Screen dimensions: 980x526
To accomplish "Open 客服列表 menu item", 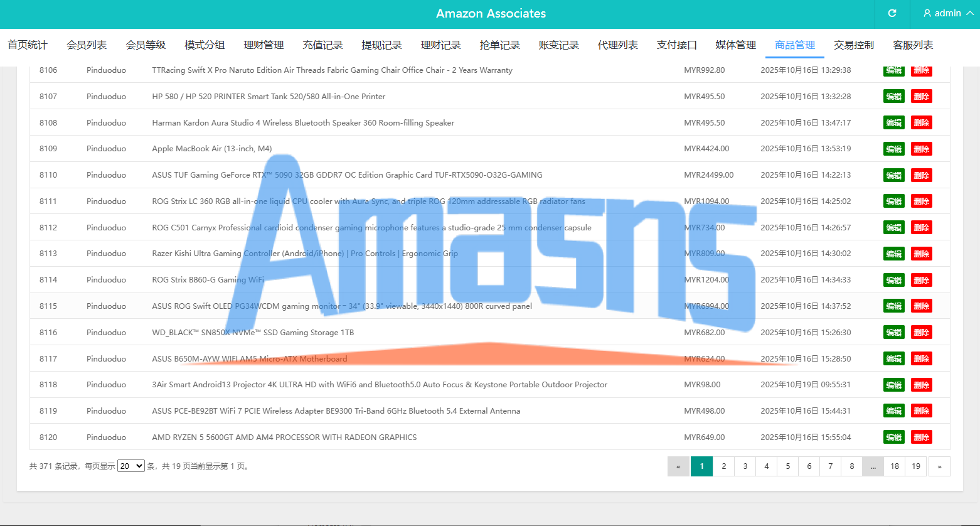I will [913, 45].
